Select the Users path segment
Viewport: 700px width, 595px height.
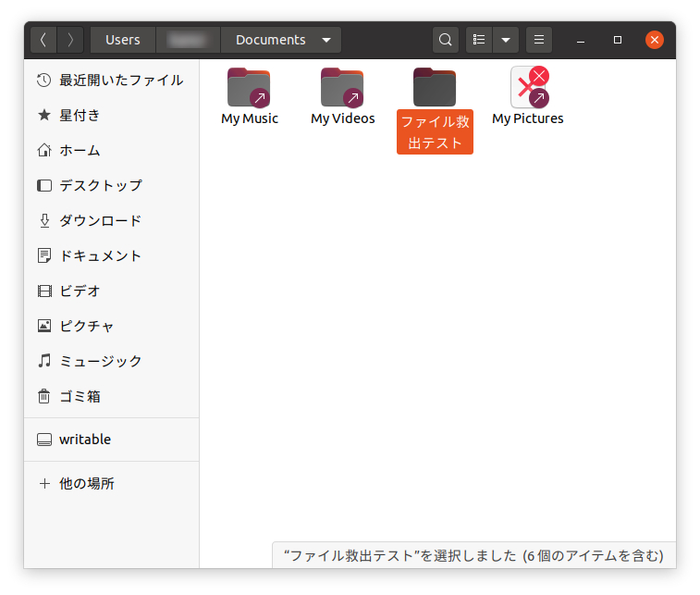click(123, 40)
